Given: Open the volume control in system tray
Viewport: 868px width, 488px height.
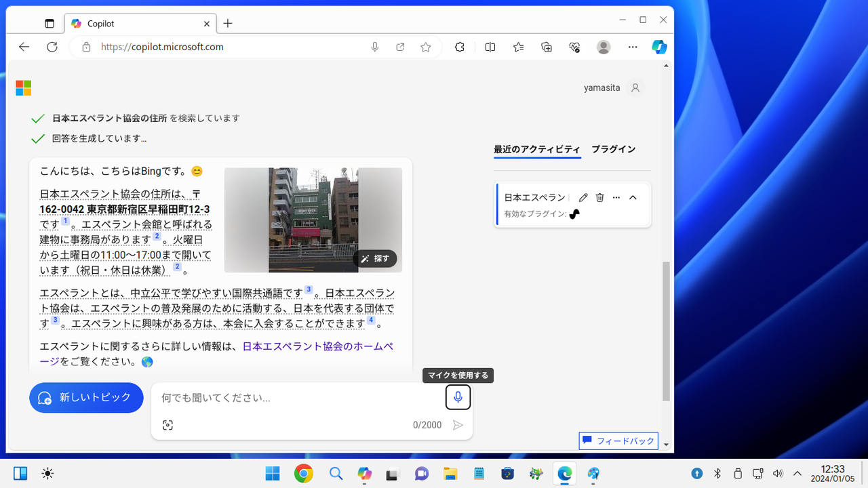Looking at the screenshot, I should 778,474.
